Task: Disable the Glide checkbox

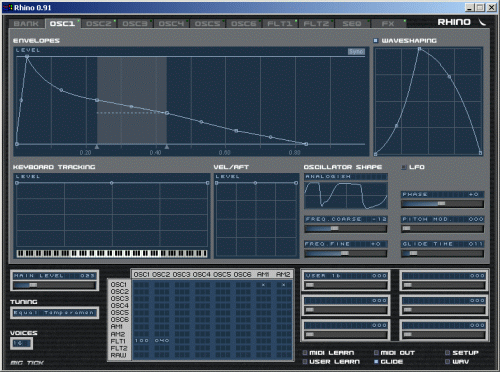Action: tap(376, 362)
